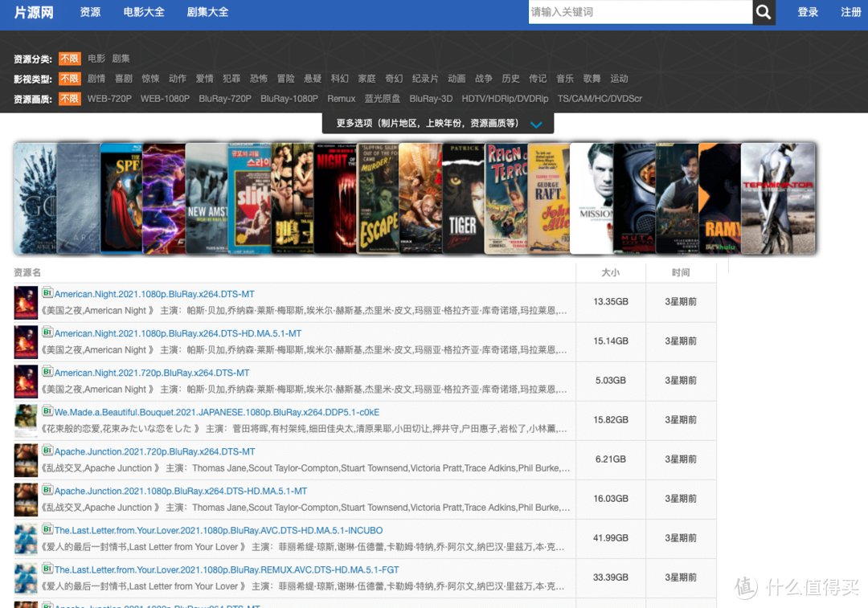The height and width of the screenshot is (608, 868).
Task: Click the 时间 column header
Action: pyautogui.click(x=681, y=272)
